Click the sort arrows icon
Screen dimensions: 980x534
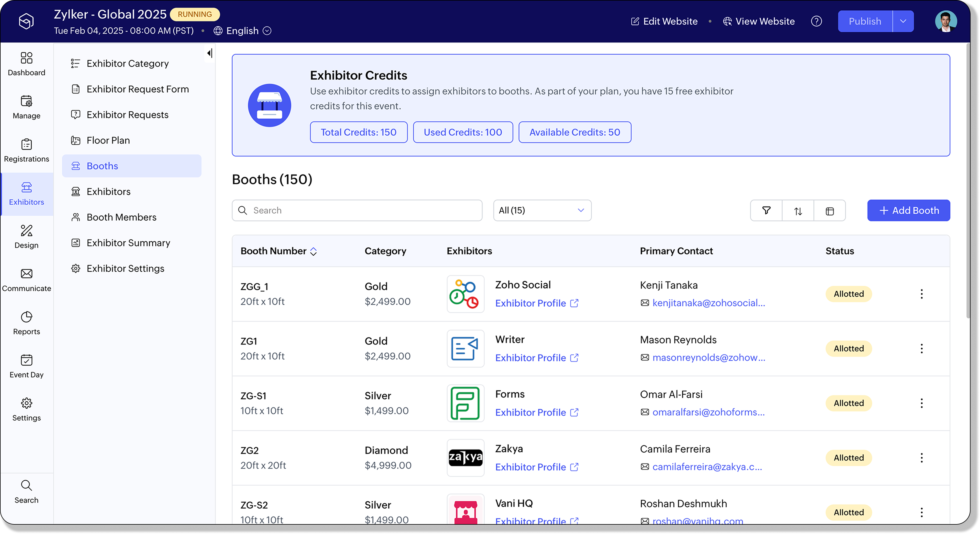click(798, 210)
